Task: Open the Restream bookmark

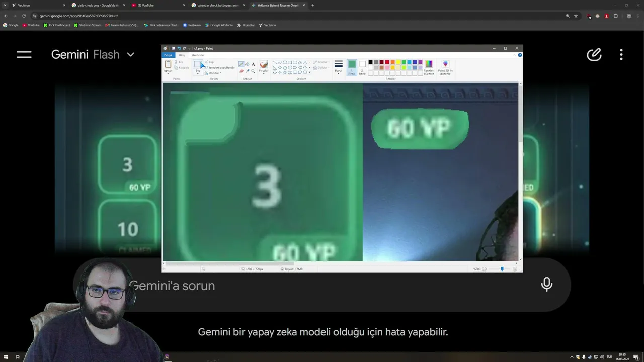Action: (192, 25)
